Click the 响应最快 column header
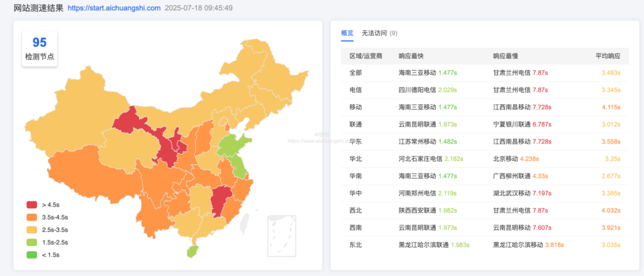Screen dimensions: 644x276 click(410, 56)
